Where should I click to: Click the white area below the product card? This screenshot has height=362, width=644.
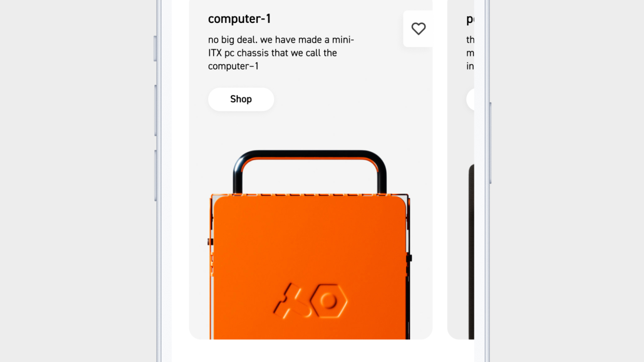click(x=323, y=351)
